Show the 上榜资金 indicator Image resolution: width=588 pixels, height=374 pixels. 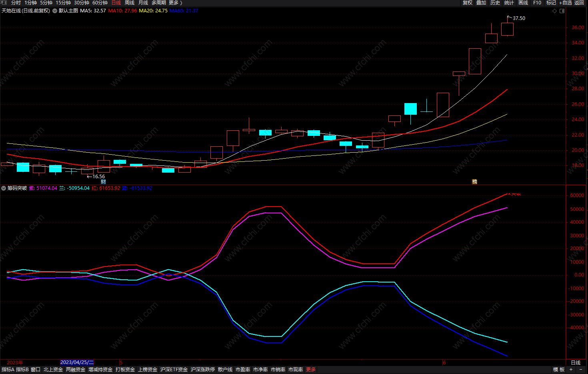(x=148, y=370)
